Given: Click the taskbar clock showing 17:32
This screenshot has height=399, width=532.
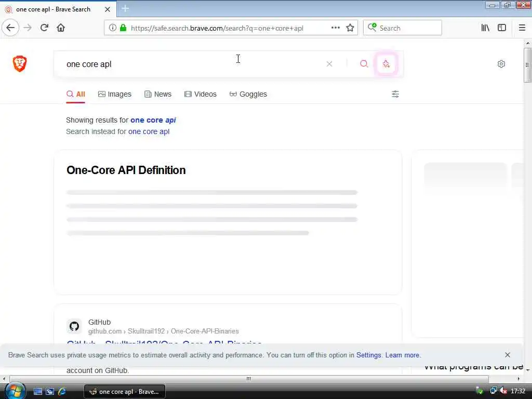Looking at the screenshot, I should 518,391.
